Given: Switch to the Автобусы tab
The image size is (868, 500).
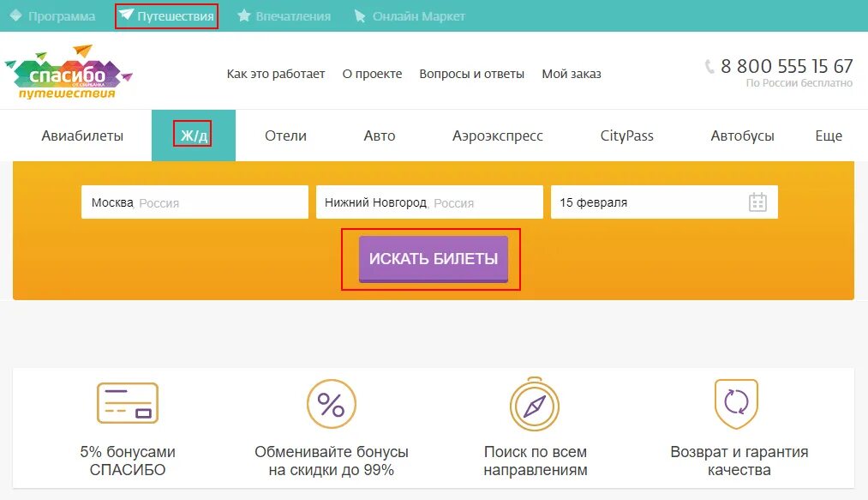Looking at the screenshot, I should [x=742, y=136].
